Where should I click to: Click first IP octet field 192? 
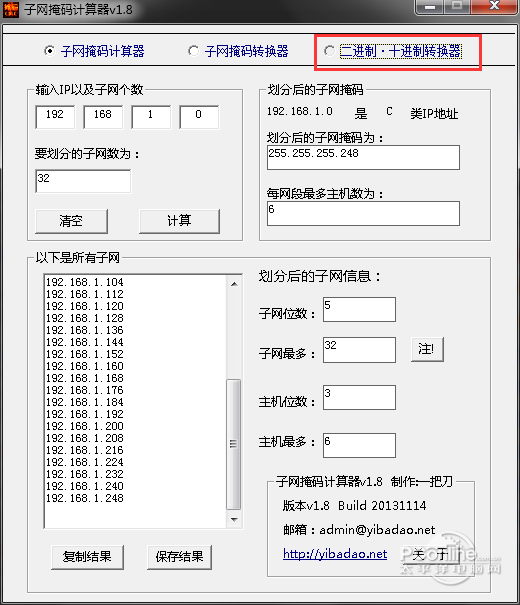pos(55,117)
